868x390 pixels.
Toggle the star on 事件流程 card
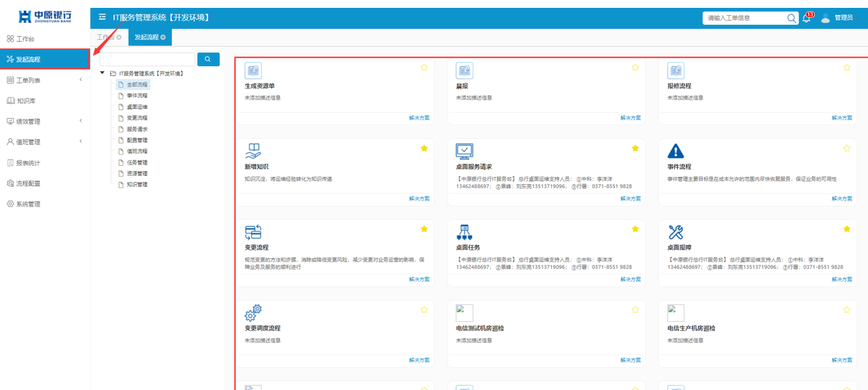pyautogui.click(x=846, y=148)
